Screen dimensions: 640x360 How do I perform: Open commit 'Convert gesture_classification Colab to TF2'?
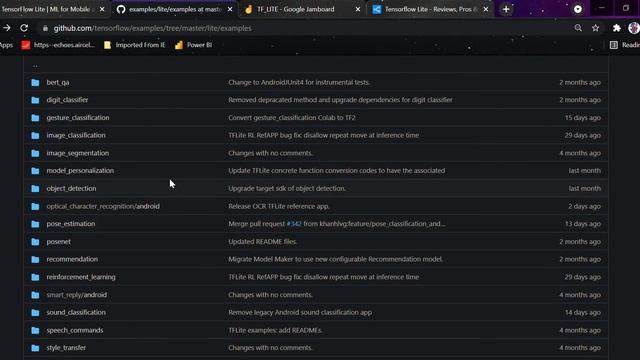click(x=292, y=118)
